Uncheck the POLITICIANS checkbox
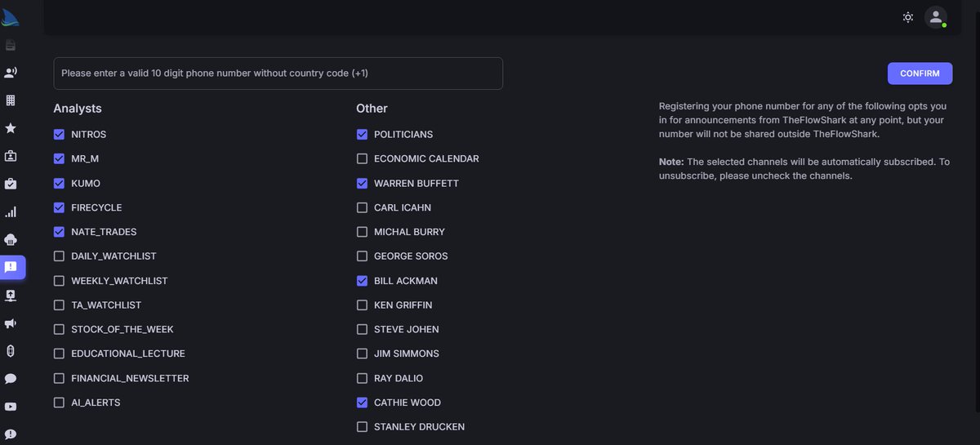Viewport: 980px width, 445px height. (x=362, y=134)
